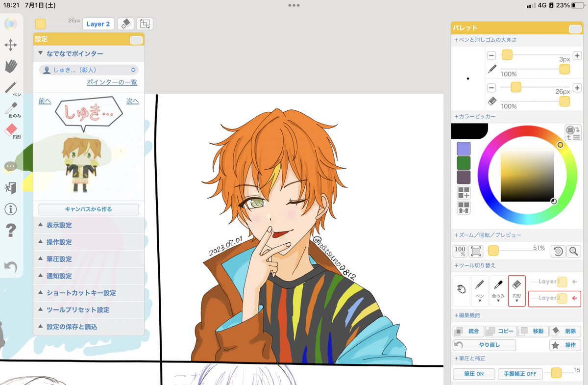Open the chat bubble icon
588x385 pixels.
10,166
